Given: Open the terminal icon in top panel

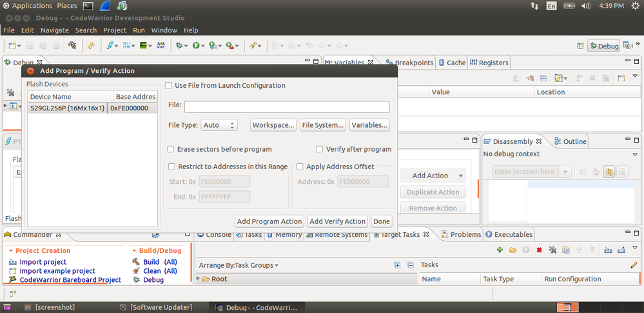Looking at the screenshot, I should click(x=88, y=6).
